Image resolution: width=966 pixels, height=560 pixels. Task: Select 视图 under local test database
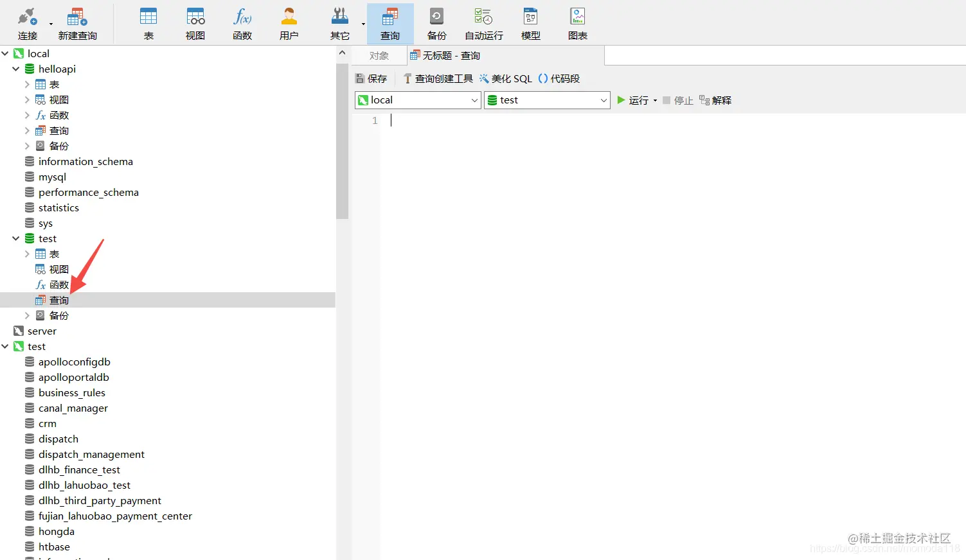(52, 269)
